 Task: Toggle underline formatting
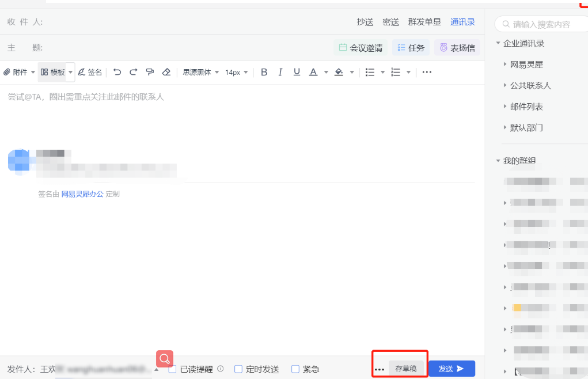pos(297,72)
